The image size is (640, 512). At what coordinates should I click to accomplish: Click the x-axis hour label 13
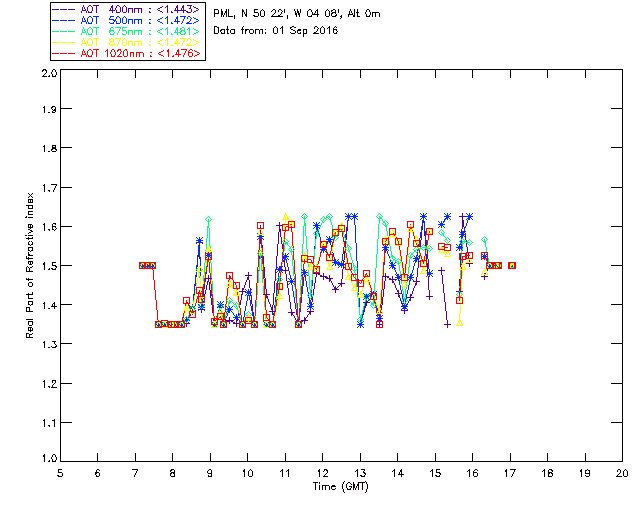[360, 473]
